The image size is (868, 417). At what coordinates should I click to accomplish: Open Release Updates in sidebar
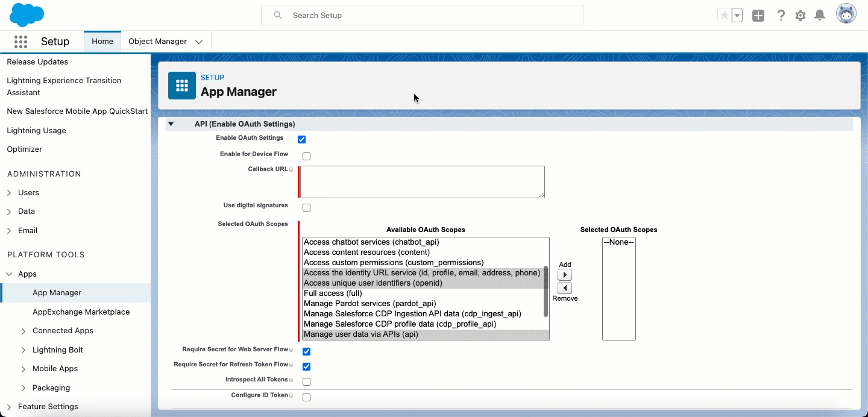37,62
